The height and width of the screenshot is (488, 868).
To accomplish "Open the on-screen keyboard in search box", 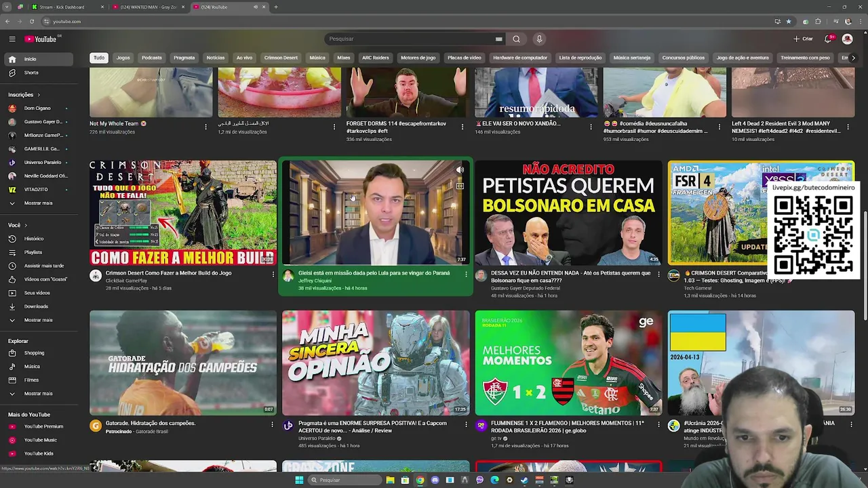I will tap(498, 39).
